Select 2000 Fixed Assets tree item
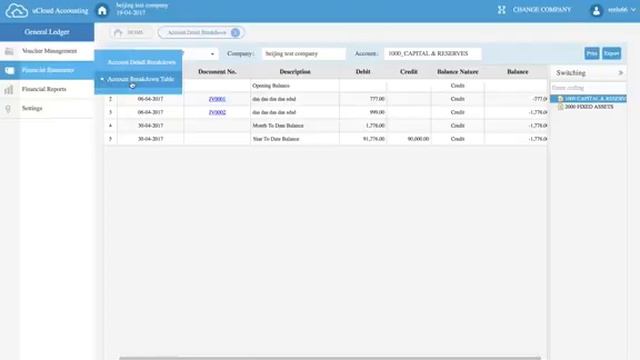This screenshot has height=360, width=640. (x=589, y=107)
